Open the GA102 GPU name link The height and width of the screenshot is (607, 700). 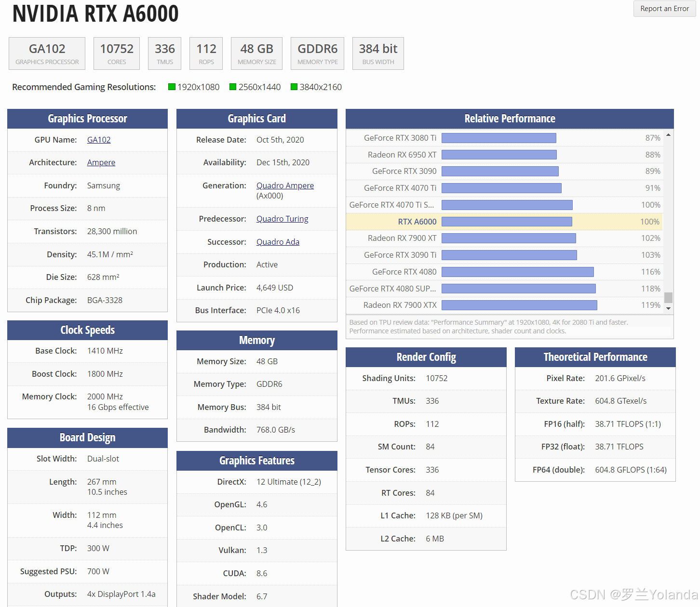[99, 140]
